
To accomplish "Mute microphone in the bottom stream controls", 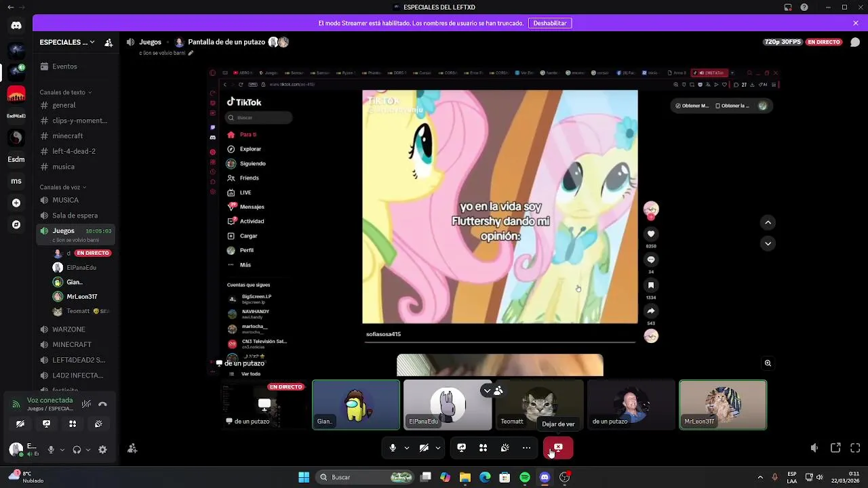I will point(393,448).
